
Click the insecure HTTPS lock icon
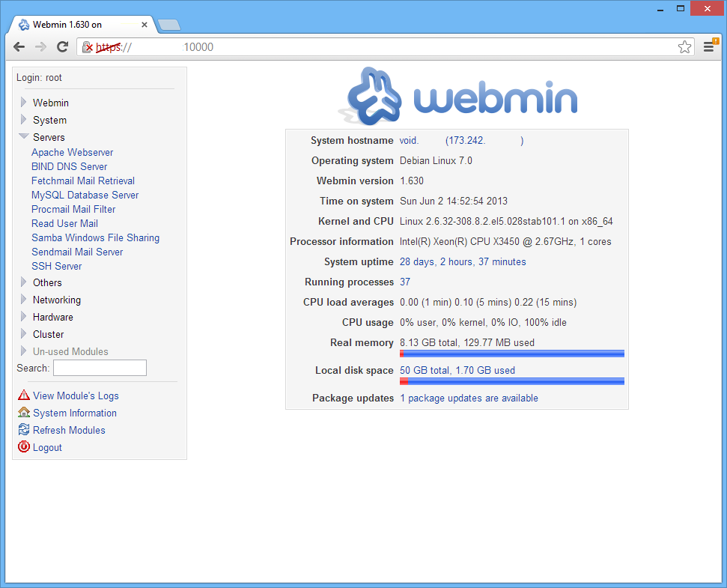(x=88, y=47)
